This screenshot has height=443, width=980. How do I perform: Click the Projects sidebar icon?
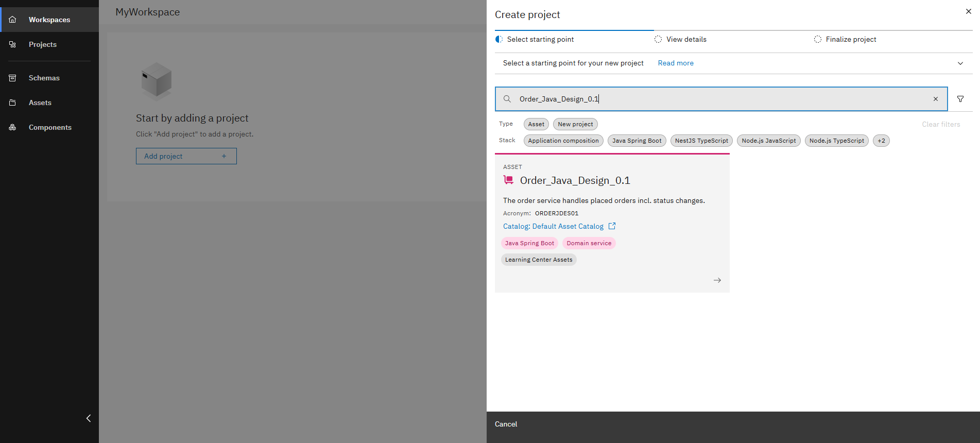coord(12,44)
